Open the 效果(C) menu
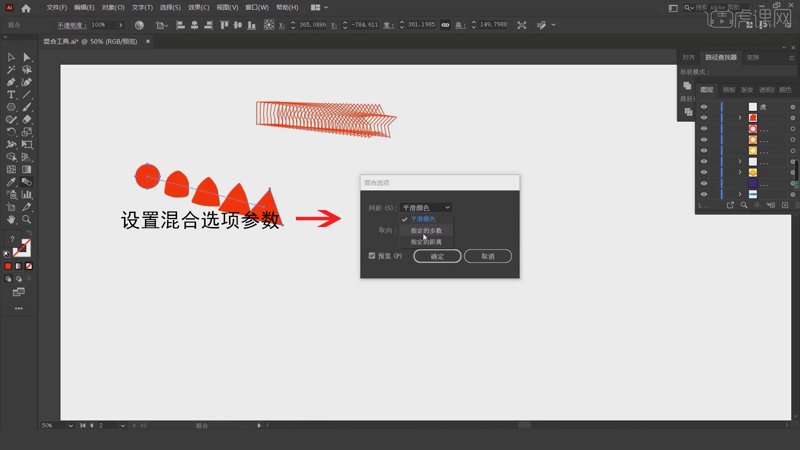This screenshot has height=450, width=800. [x=198, y=8]
